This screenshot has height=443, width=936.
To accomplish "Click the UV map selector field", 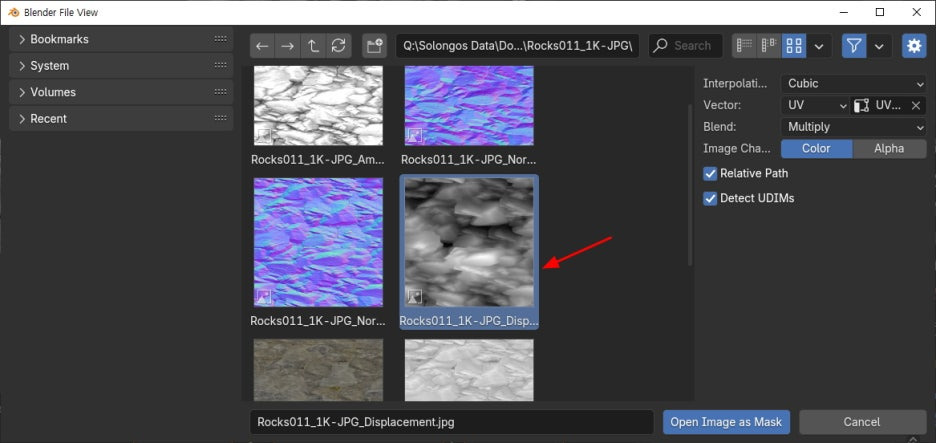I will click(880, 105).
